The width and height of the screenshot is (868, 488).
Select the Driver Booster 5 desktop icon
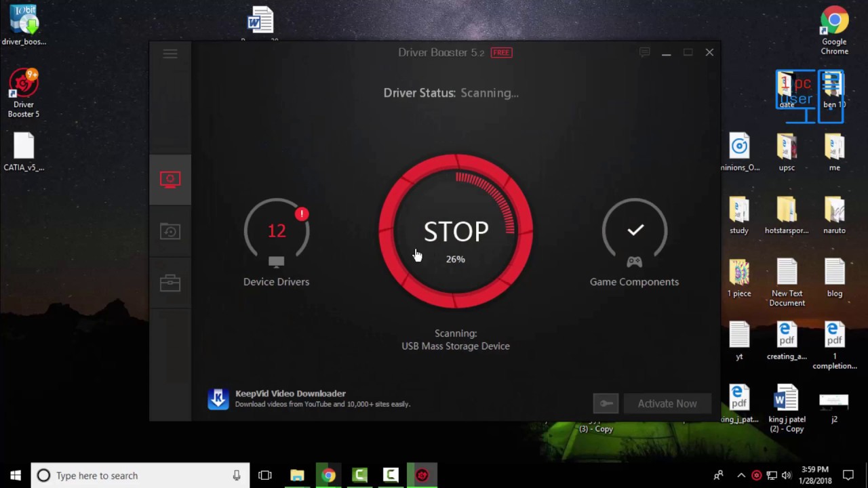tap(24, 94)
